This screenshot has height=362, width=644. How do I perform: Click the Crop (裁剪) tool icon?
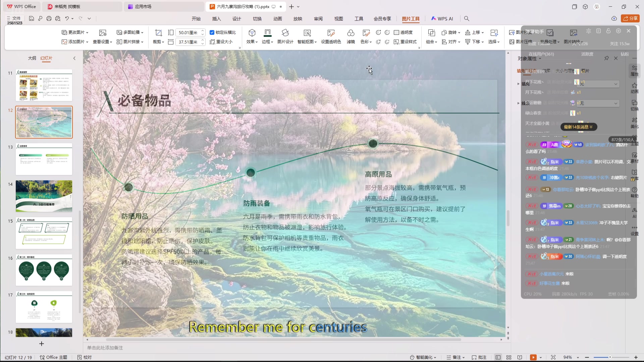(x=158, y=33)
